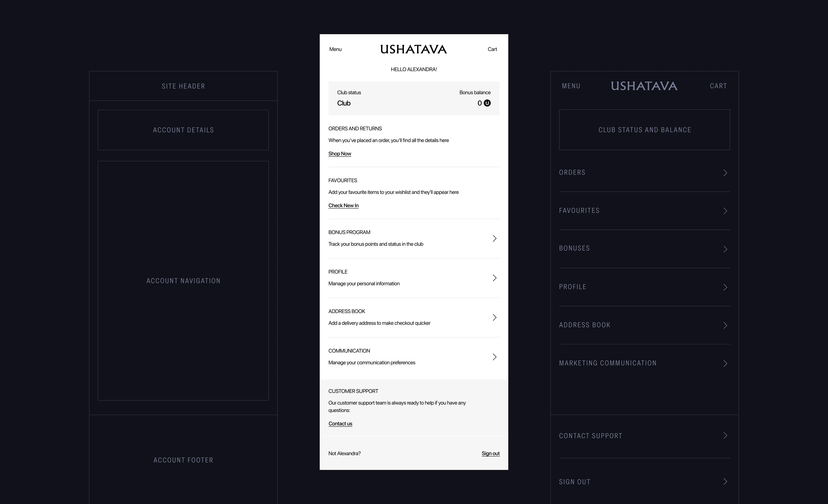828x504 pixels.
Task: Click the chevron next to Profile row
Action: 494,278
